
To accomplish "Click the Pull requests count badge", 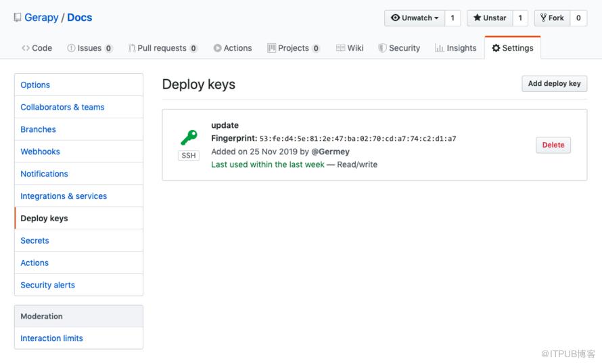I will 193,49.
